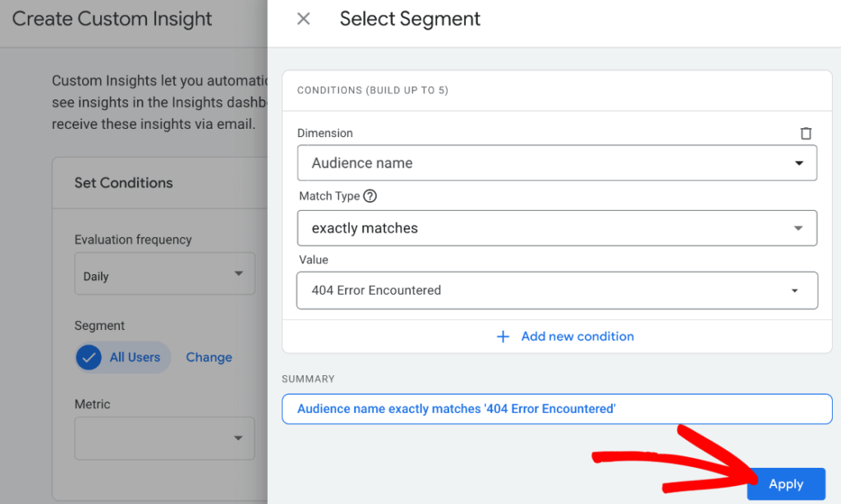Click the Apply button
841x504 pixels.
(785, 484)
